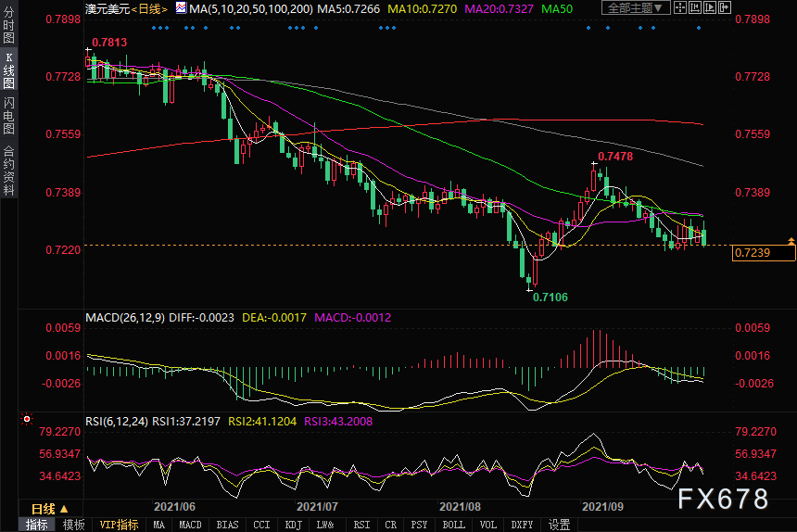Click the first chart layout icon after 全部主题
The width and height of the screenshot is (797, 532).
click(680, 8)
